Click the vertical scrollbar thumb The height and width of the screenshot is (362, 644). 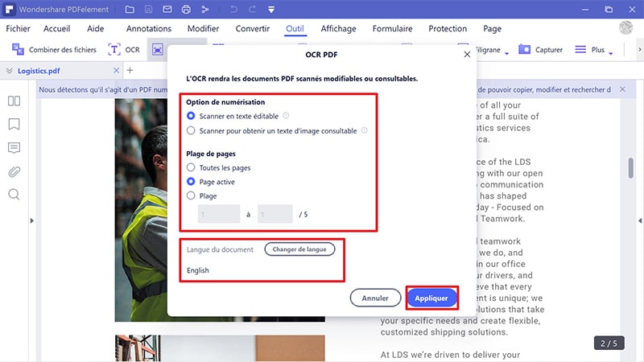click(x=631, y=168)
